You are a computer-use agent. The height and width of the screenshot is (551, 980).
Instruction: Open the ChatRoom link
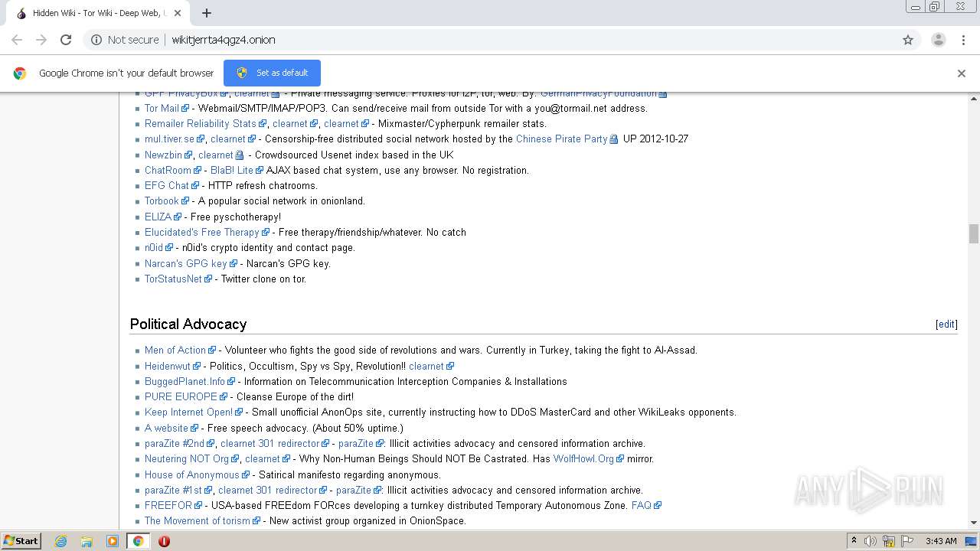[168, 170]
